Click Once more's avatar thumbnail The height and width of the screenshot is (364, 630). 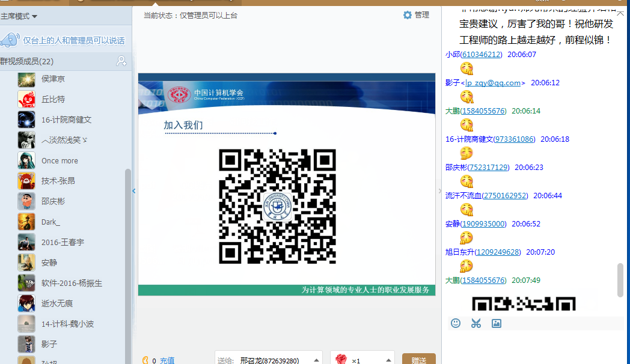click(26, 160)
